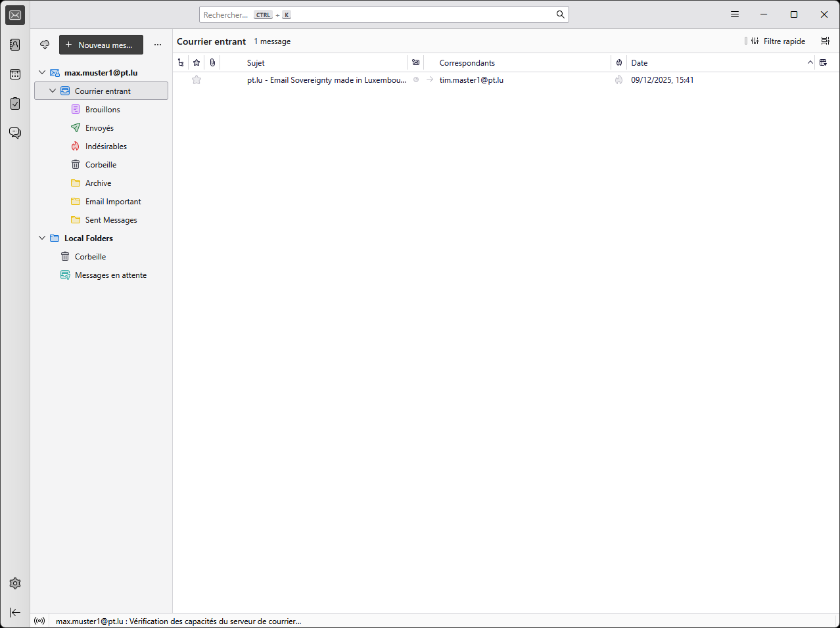Open the Tasks space icon
840x628 pixels.
coord(15,104)
